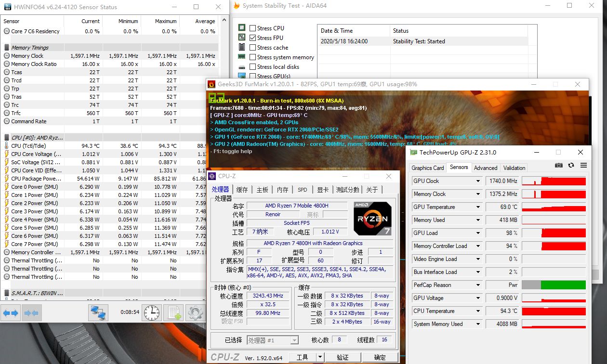Click the HWiNFO expand columns arrows icon
This screenshot has height=364, width=607.
pyautogui.click(x=11, y=313)
